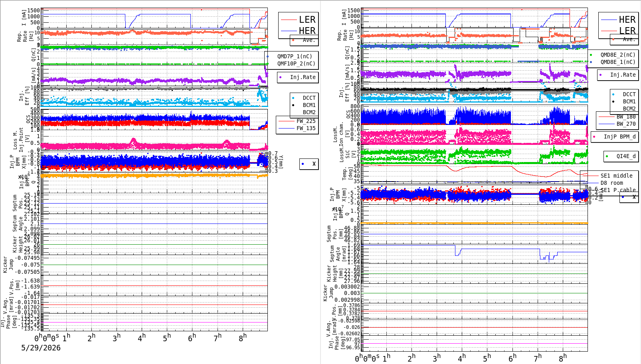The width and height of the screenshot is (641, 364).
Task: Click the green QI4E_d legend marker
Action: click(x=607, y=156)
